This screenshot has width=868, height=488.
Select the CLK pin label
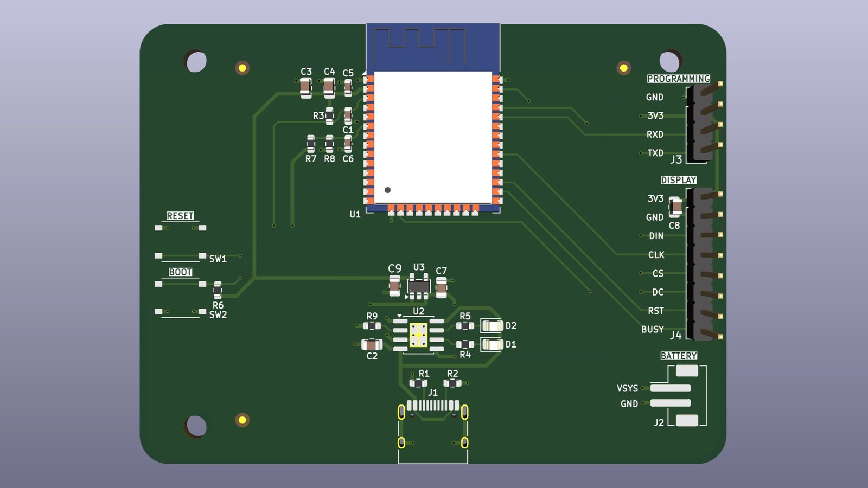(x=656, y=255)
